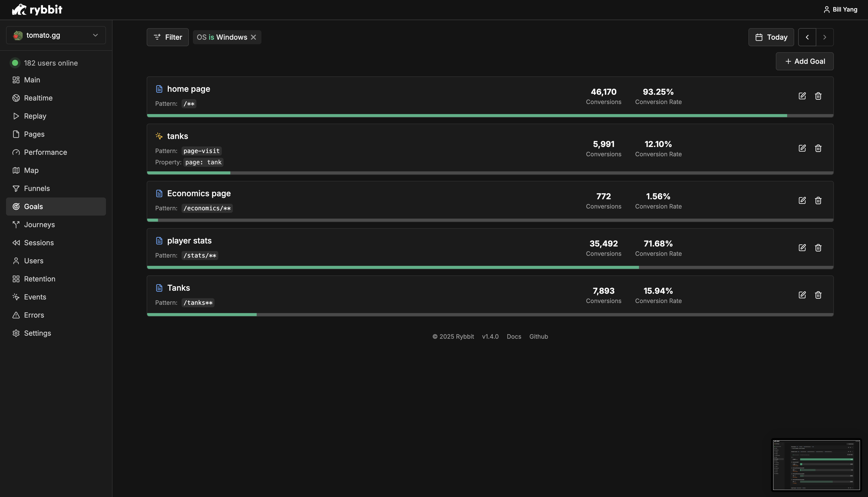The width and height of the screenshot is (868, 497).
Task: Click edit icon for Economics page goal
Action: point(802,200)
